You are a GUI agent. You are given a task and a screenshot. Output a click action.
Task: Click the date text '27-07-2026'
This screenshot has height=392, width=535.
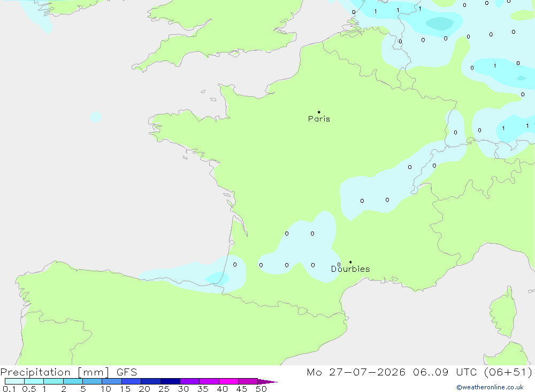pyautogui.click(x=367, y=372)
